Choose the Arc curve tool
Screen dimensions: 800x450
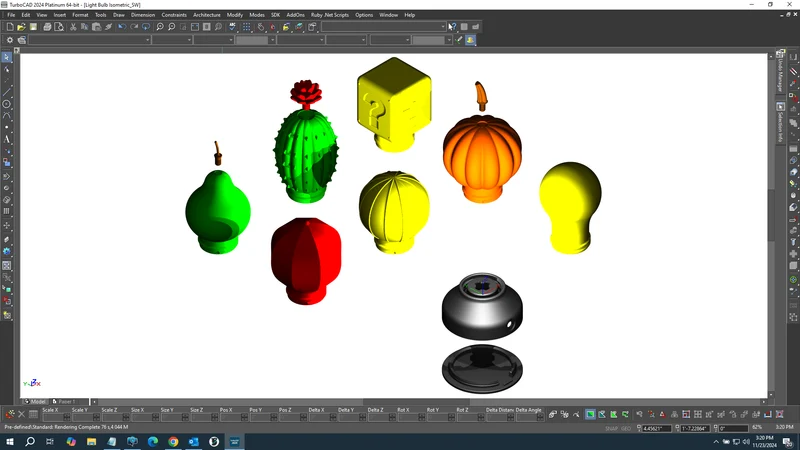tap(7, 116)
